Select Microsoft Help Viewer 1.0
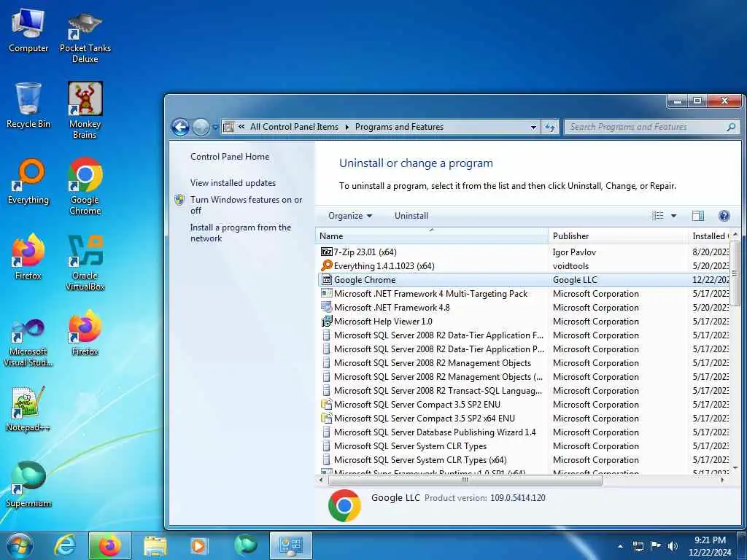Viewport: 747px width, 560px height. (522, 322)
